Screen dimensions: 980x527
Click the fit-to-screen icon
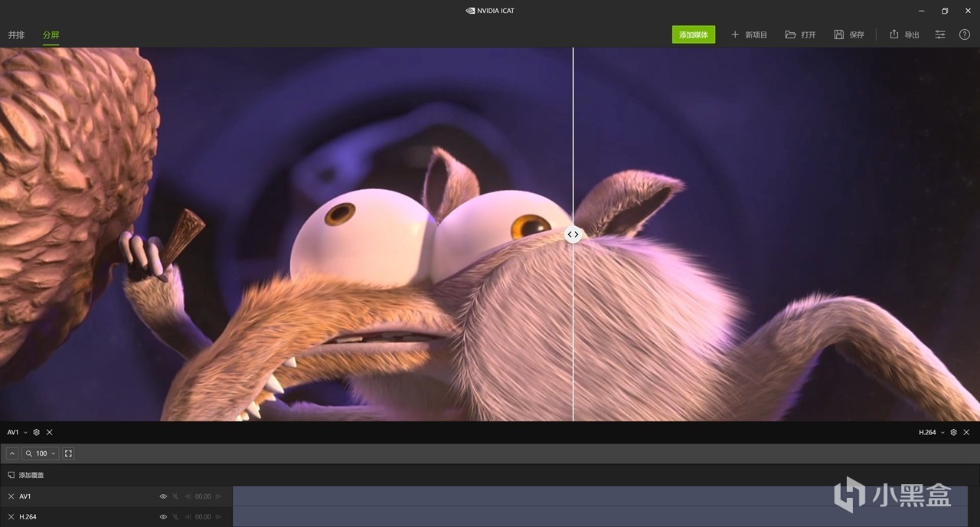click(68, 453)
